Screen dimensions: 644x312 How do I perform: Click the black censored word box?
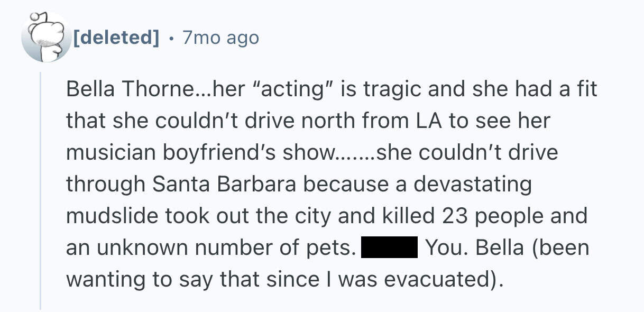[390, 248]
